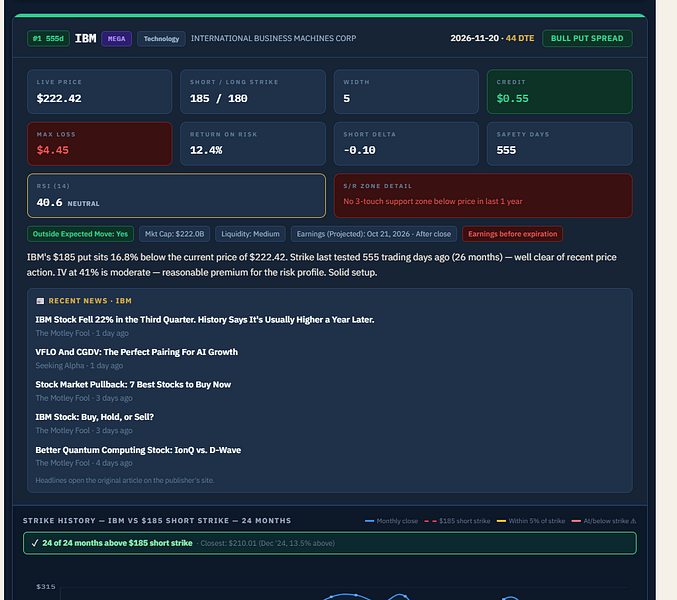Click the Short / Long Strike card
677x600 pixels.
(x=253, y=92)
